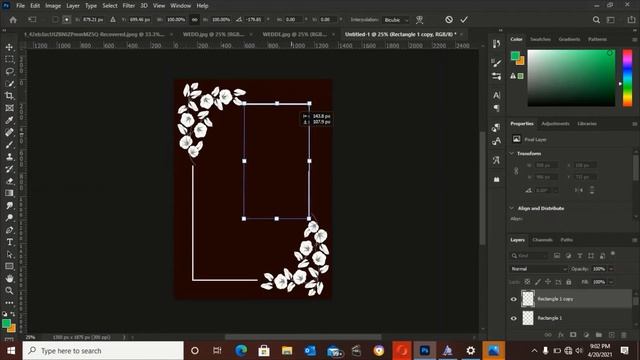Select the Crop tool
Image resolution: width=640 pixels, height=360 pixels.
[9, 96]
